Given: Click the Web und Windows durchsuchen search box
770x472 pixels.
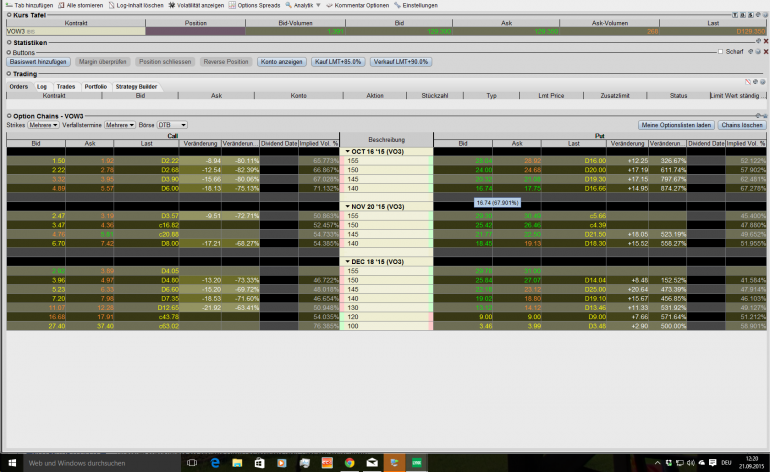Looking at the screenshot, I should (x=102, y=463).
